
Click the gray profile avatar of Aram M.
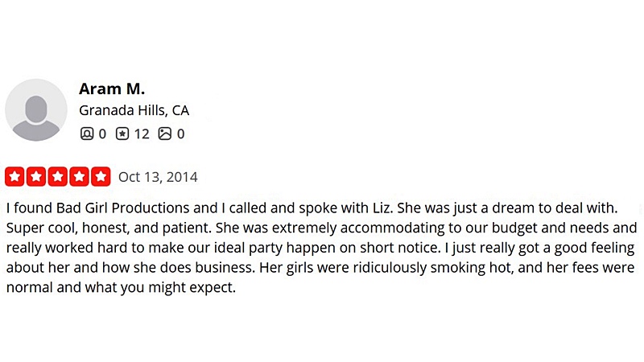(x=36, y=110)
